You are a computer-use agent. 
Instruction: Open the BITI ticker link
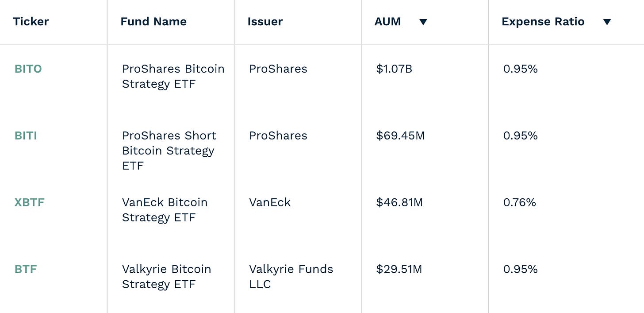click(x=26, y=135)
